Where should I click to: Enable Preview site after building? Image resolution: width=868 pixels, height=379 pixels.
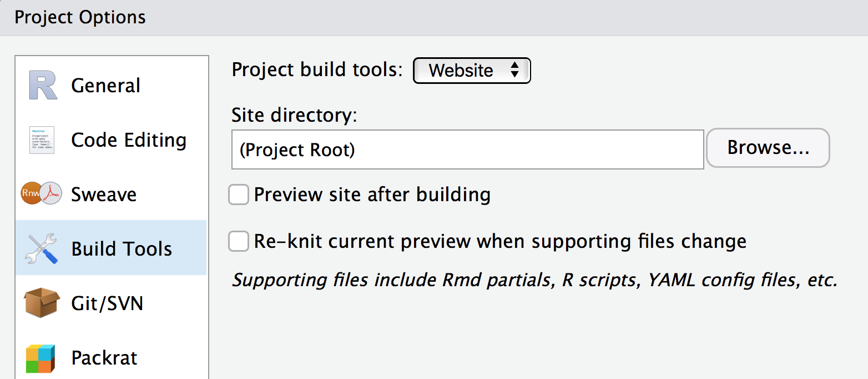239,195
